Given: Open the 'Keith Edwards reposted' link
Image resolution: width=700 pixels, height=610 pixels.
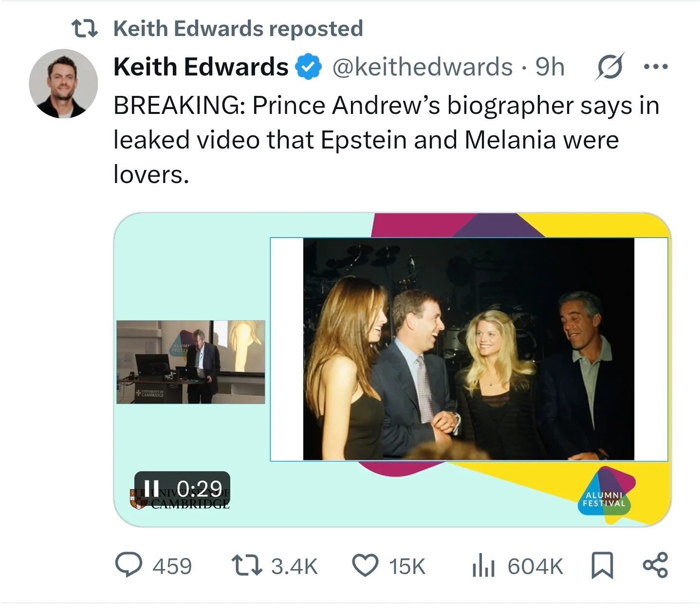Looking at the screenshot, I should point(238,28).
